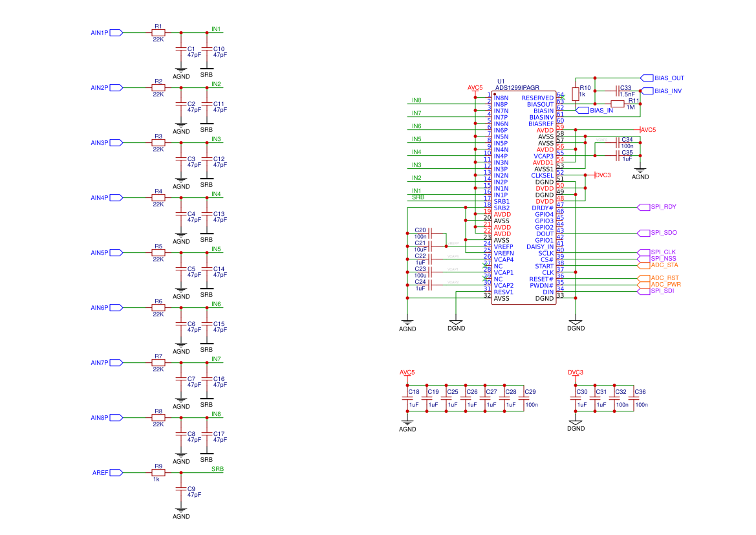Select the AIN8P input port symbol
This screenshot has width=756, height=535.
[116, 418]
